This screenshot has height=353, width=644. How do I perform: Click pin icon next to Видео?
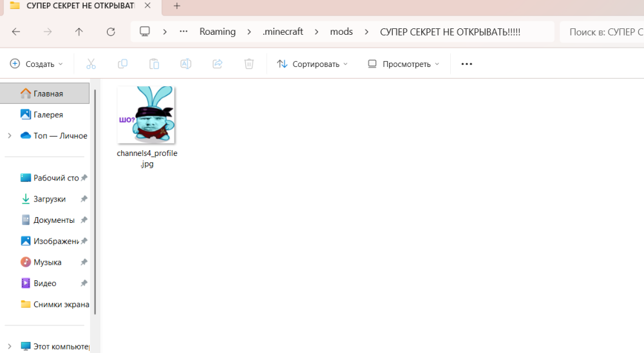pyautogui.click(x=84, y=283)
